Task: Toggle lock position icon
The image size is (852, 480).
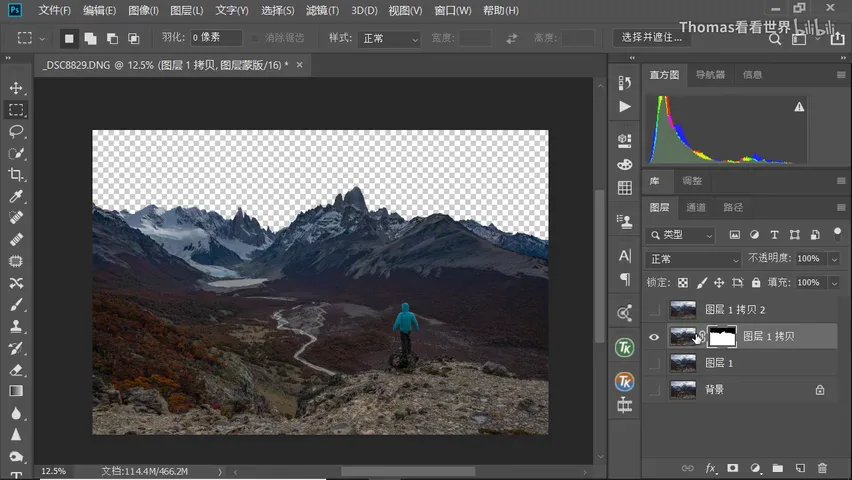Action: 719,283
